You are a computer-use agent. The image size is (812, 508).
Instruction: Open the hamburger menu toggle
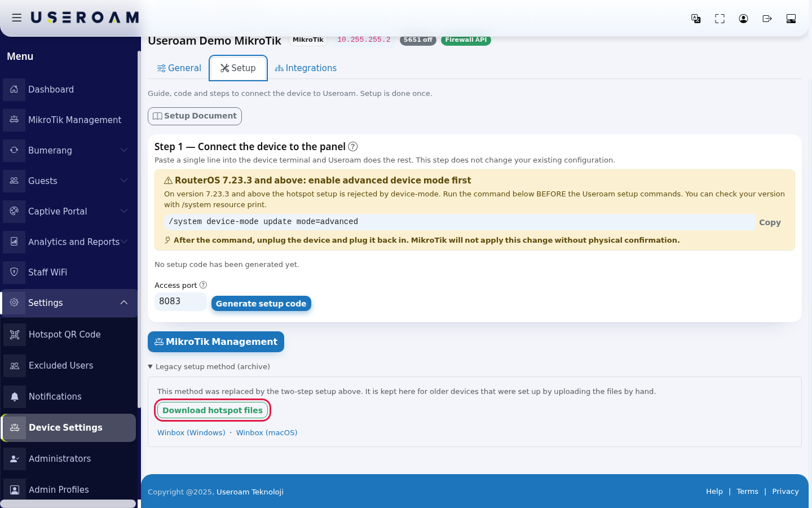[17, 18]
